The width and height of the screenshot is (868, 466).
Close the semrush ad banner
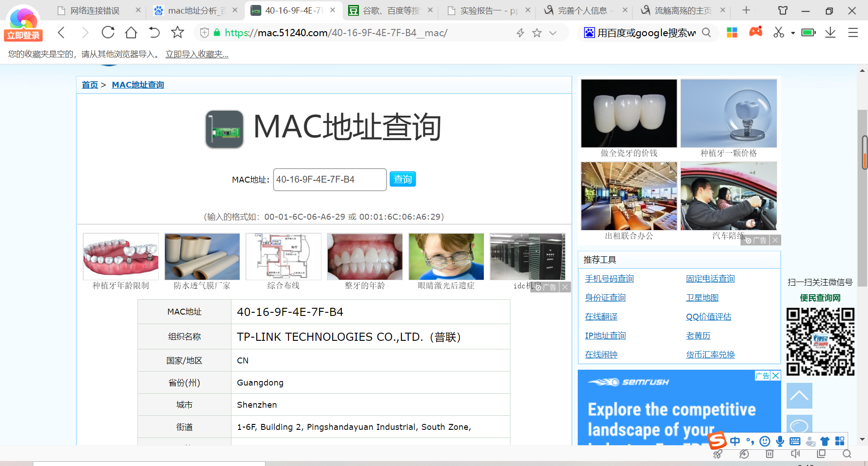pyautogui.click(x=776, y=376)
